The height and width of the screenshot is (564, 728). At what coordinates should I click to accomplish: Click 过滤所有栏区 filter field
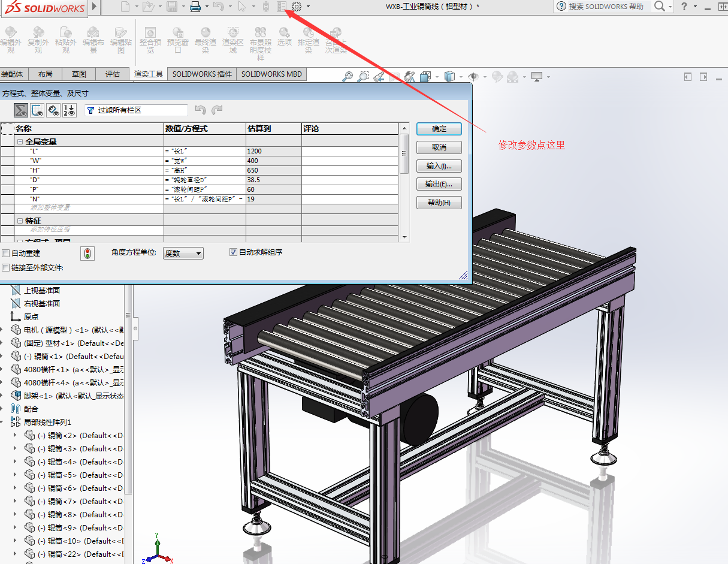coord(136,110)
